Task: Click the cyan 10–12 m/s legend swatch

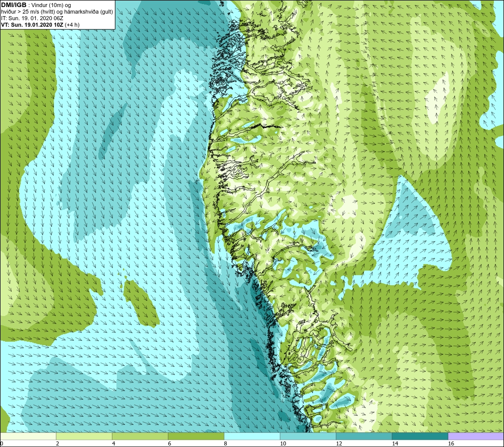Action: click(x=308, y=436)
